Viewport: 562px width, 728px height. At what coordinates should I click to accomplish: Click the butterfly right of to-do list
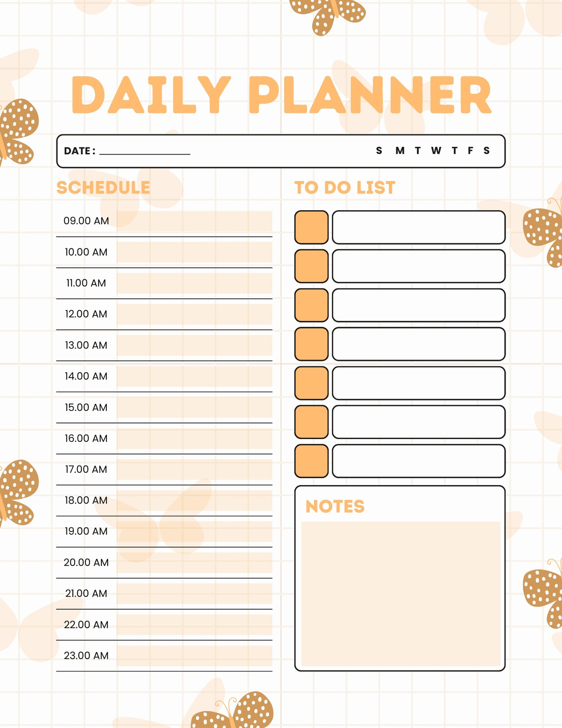[543, 232]
